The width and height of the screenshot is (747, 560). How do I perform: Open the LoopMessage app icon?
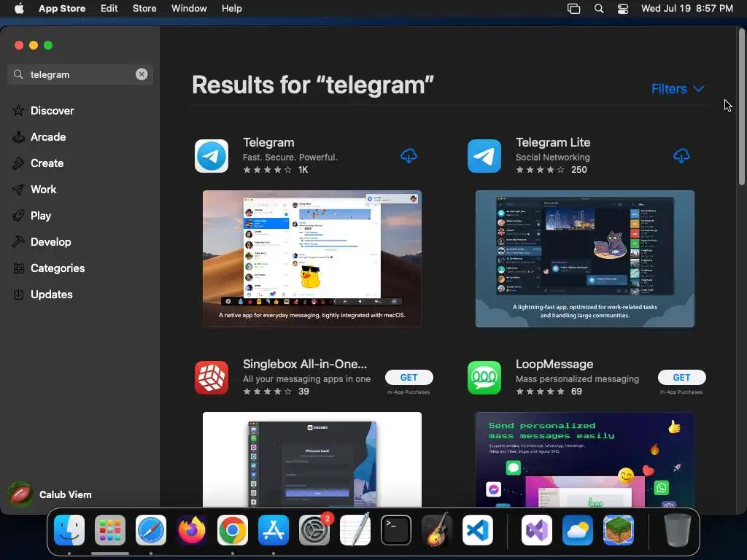[x=484, y=378]
